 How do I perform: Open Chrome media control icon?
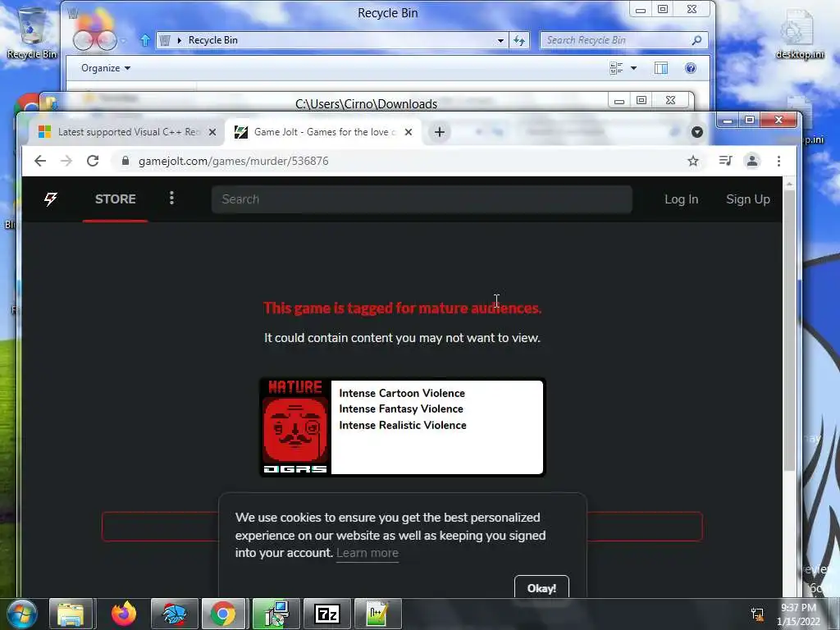[725, 160]
